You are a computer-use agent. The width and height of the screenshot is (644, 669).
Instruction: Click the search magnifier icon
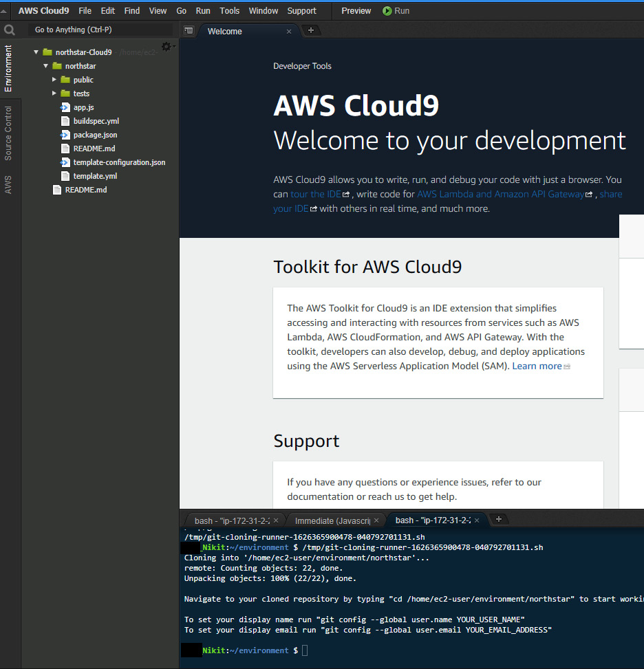pyautogui.click(x=10, y=30)
